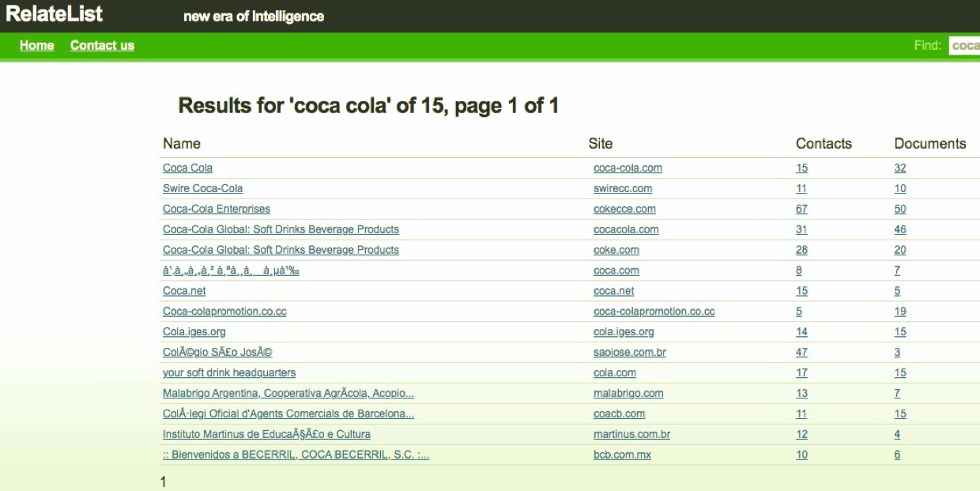
Task: Select the Site column header
Action: tap(601, 144)
